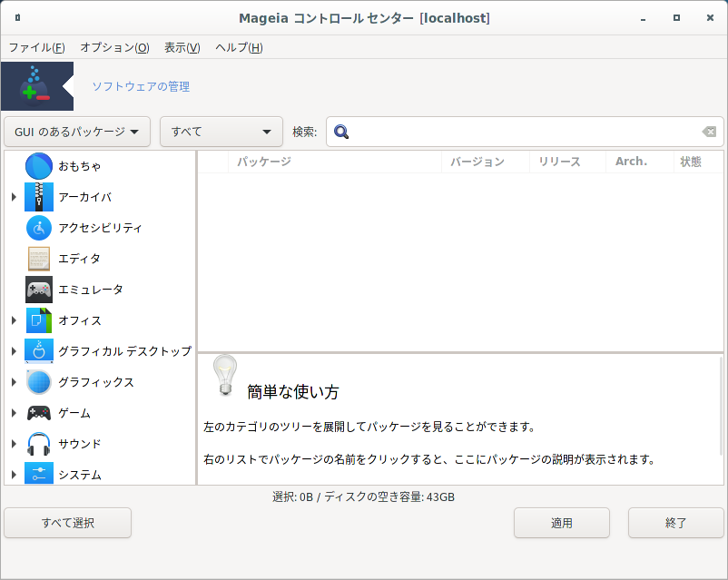
Task: Click the window menu icon in title bar
Action: coord(17,17)
